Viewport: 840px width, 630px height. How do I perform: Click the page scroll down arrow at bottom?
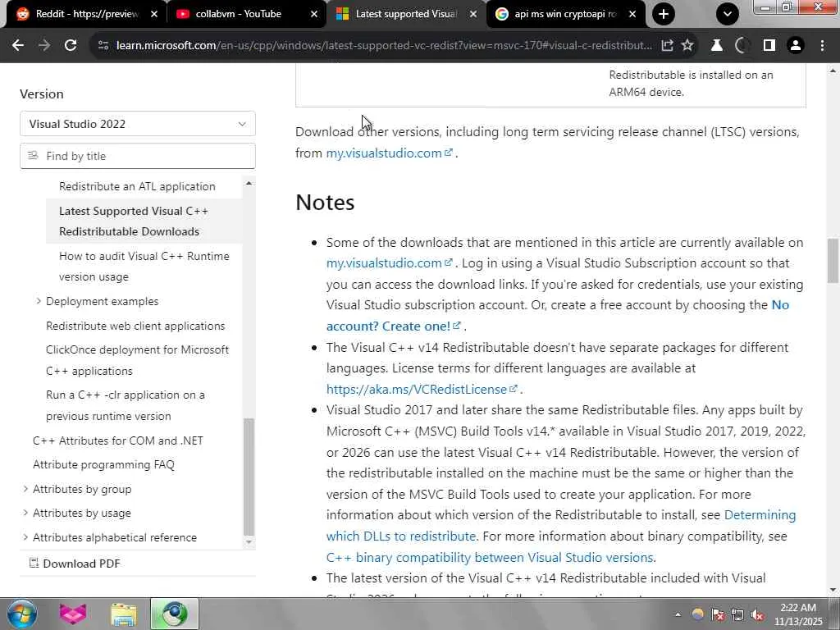pyautogui.click(x=833, y=590)
